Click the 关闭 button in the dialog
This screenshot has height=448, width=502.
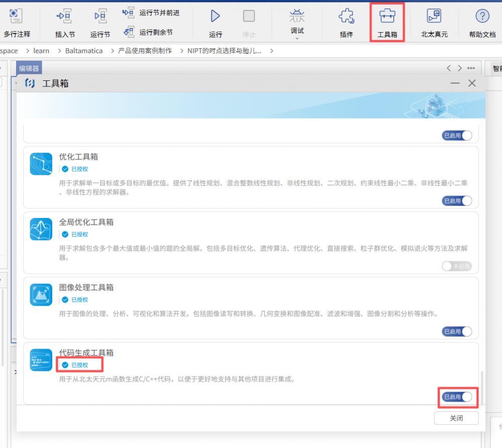[x=456, y=418]
